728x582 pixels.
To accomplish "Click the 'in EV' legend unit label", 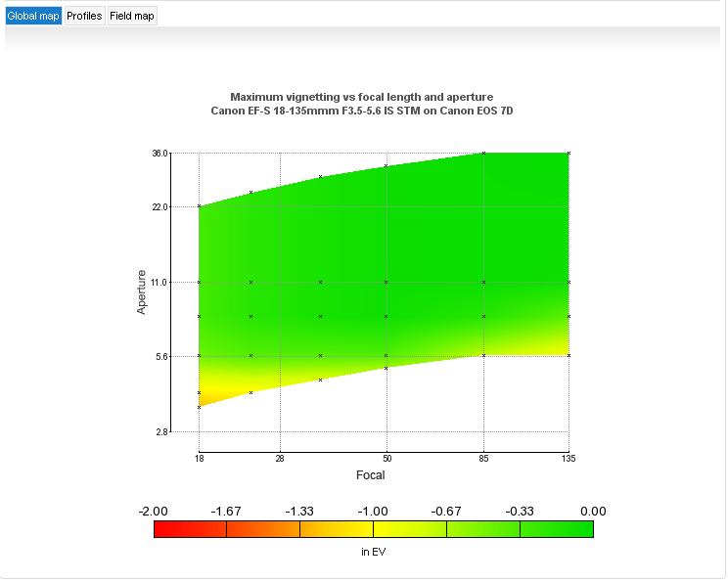I will [x=373, y=552].
